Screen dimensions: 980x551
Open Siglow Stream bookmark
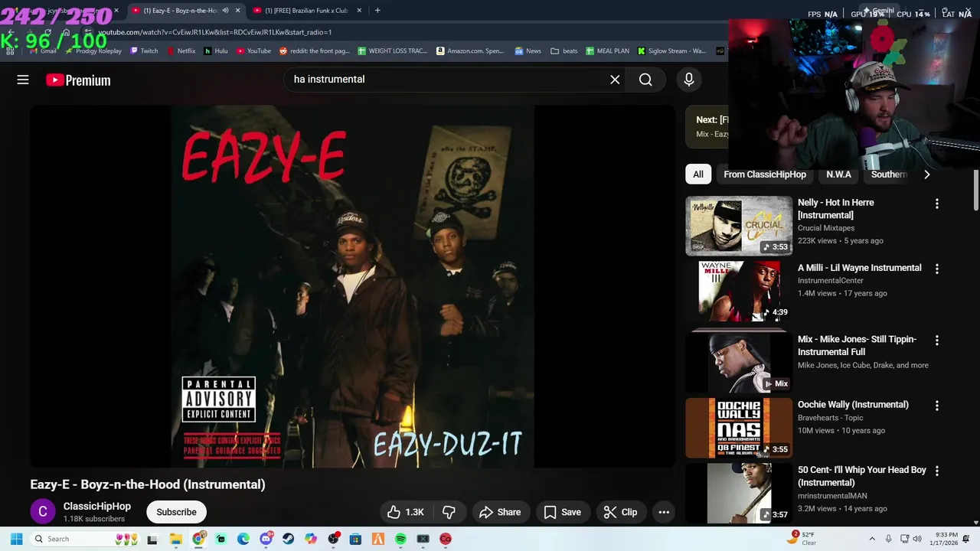pos(672,51)
